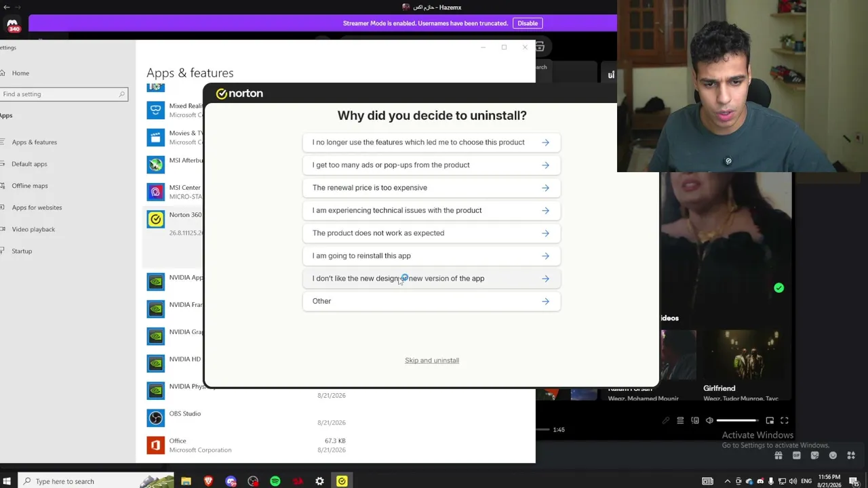Open Discord gift icon in chat bar
The width and height of the screenshot is (868, 488).
778,455
